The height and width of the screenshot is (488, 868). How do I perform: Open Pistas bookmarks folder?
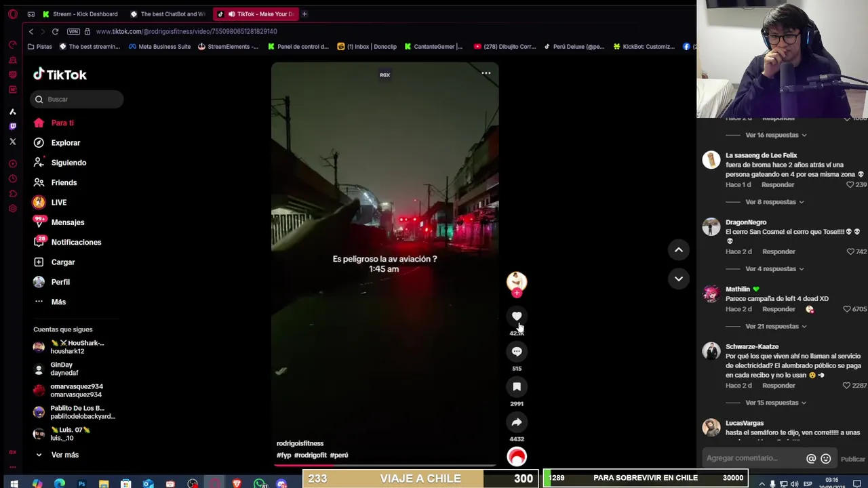(39, 47)
